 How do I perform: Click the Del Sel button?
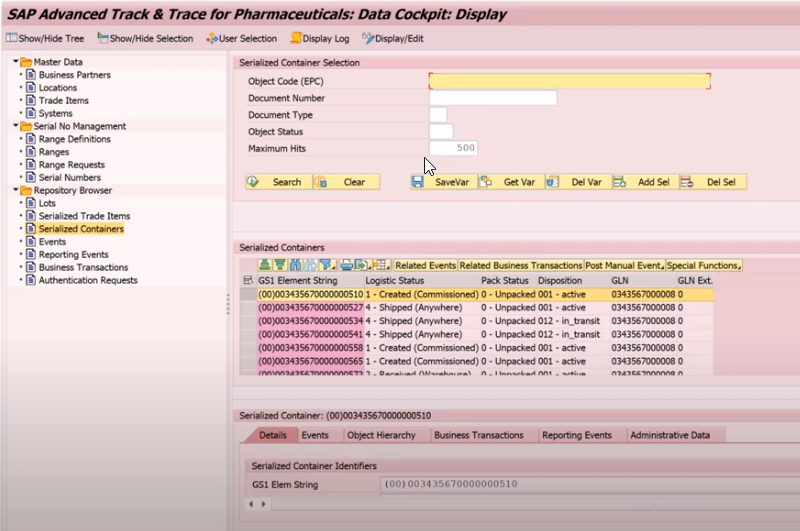[713, 182]
